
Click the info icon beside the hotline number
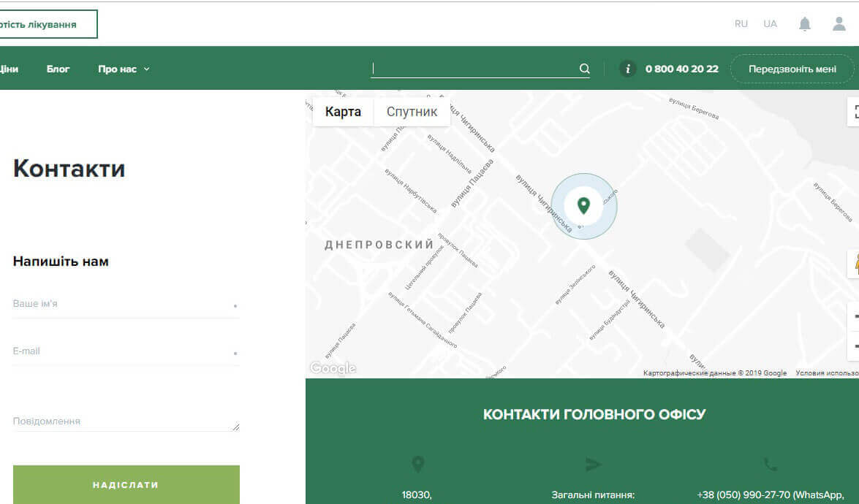(x=627, y=68)
